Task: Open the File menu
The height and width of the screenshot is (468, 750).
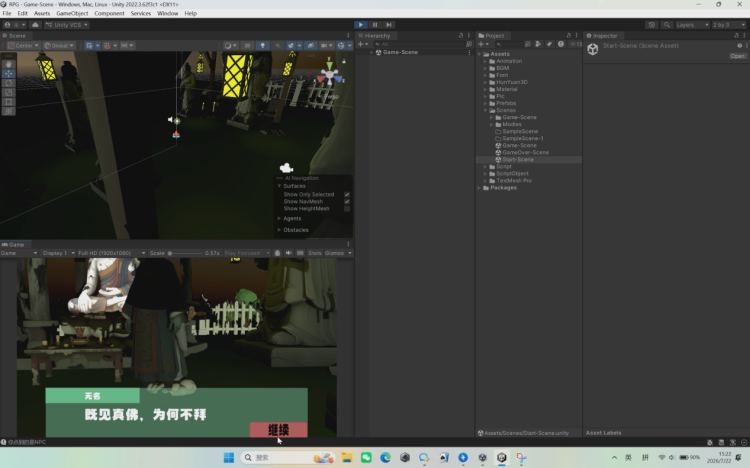Action: coord(7,13)
